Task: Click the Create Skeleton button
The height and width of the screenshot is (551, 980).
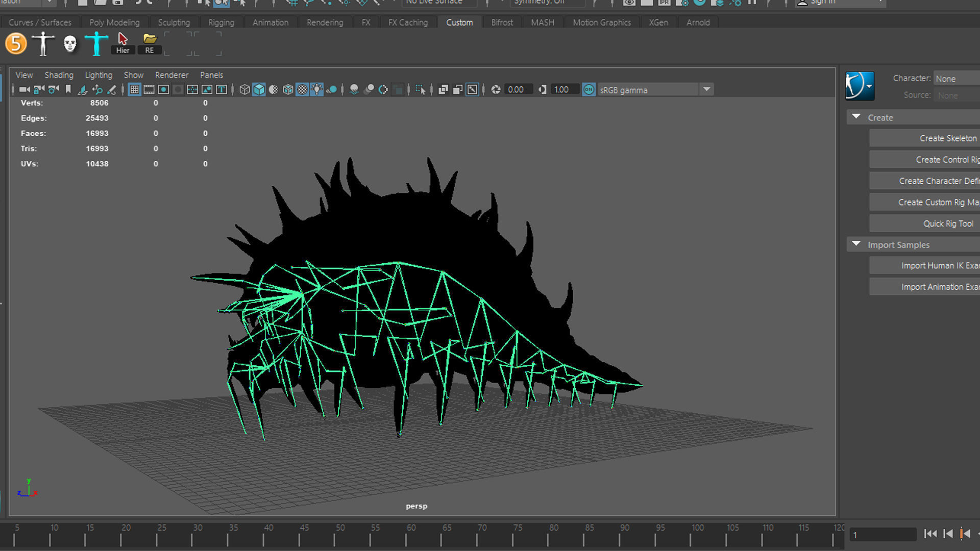Action: [x=924, y=138]
